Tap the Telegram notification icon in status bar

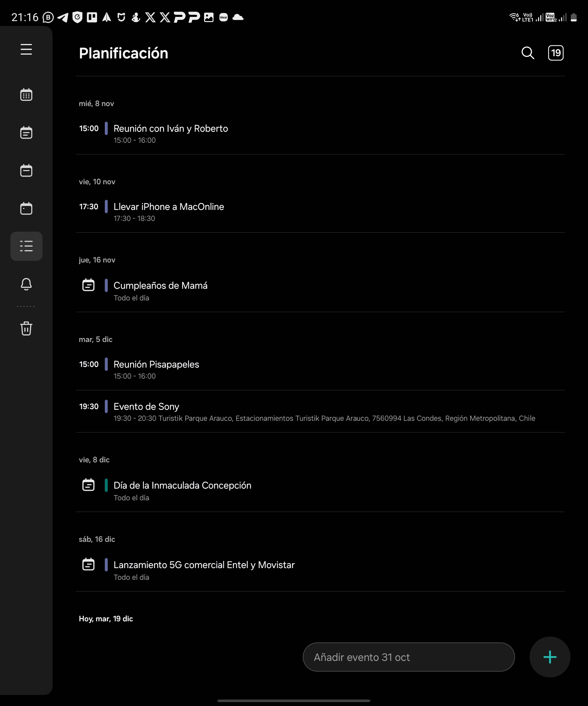coord(63,17)
